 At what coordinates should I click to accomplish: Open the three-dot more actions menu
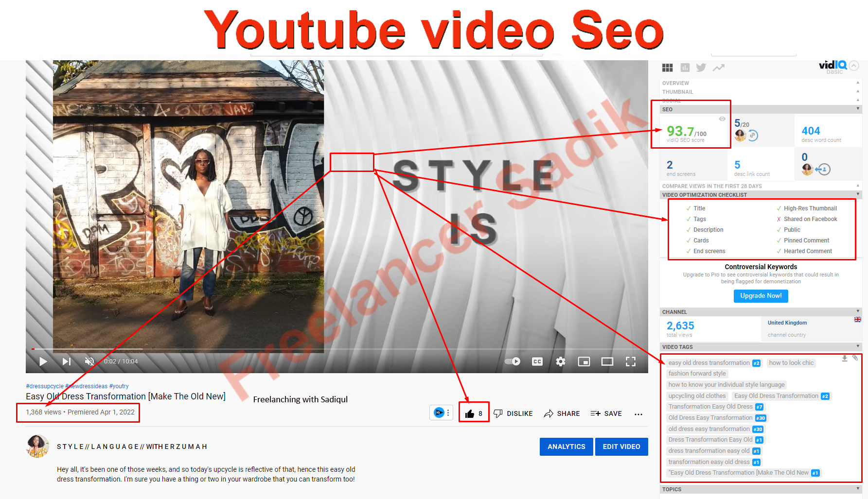click(638, 414)
